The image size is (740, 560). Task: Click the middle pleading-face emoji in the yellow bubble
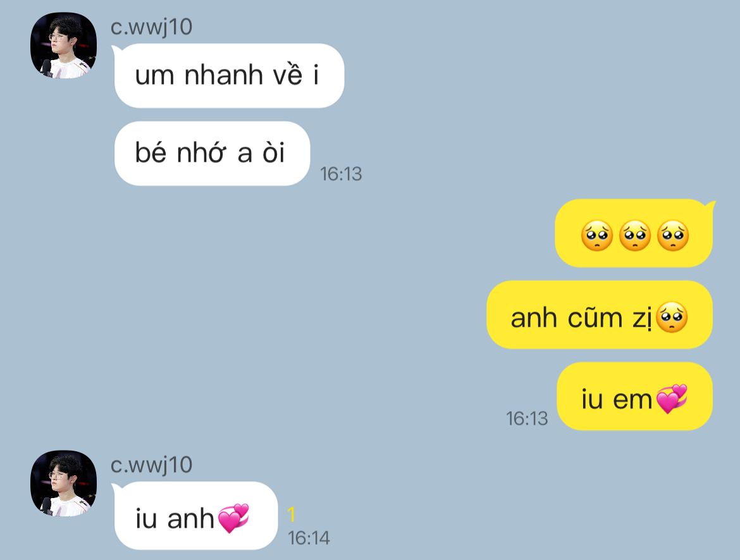point(635,235)
